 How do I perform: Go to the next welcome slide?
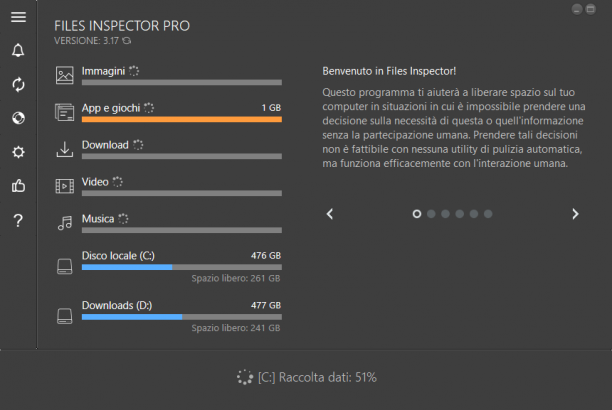pyautogui.click(x=575, y=214)
